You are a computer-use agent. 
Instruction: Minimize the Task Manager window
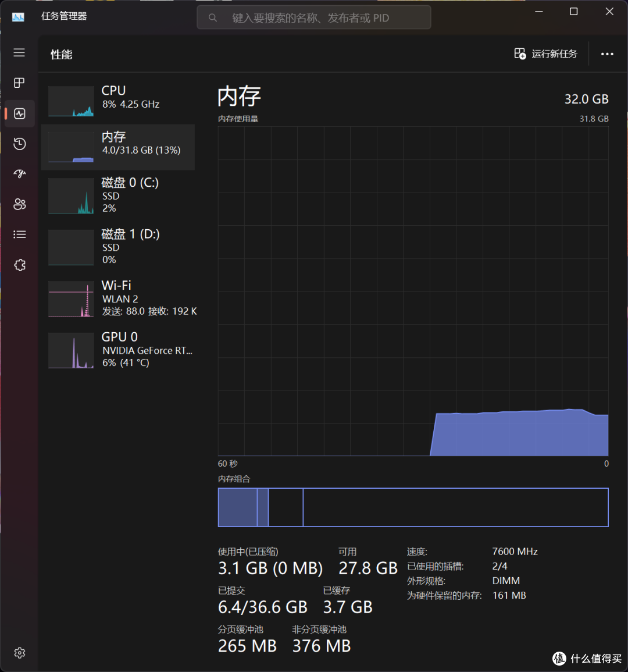pos(539,12)
